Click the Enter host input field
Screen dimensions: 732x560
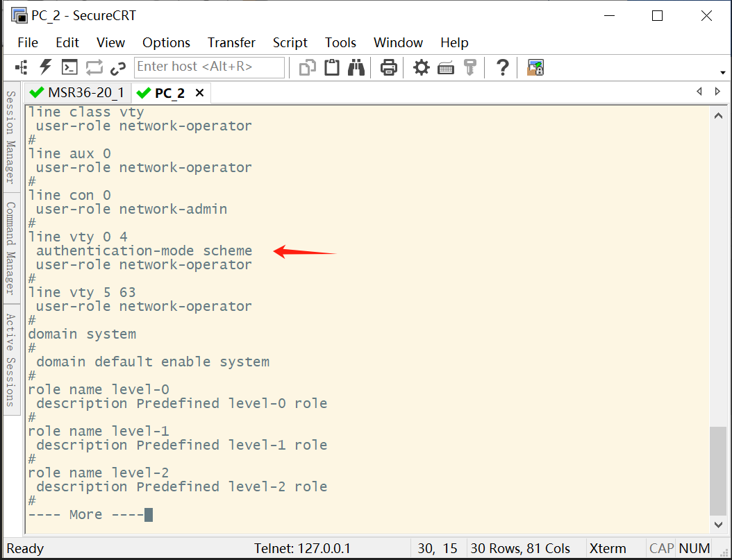(x=209, y=67)
